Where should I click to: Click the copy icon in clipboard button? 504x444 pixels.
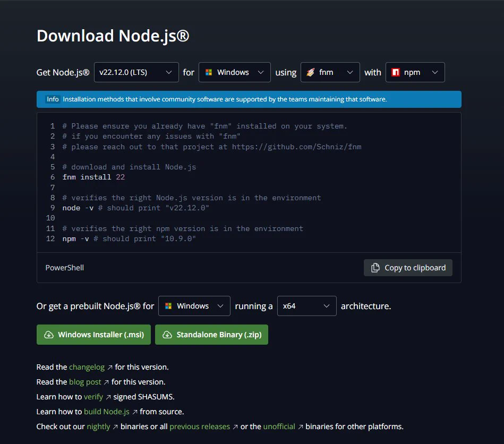tap(375, 268)
